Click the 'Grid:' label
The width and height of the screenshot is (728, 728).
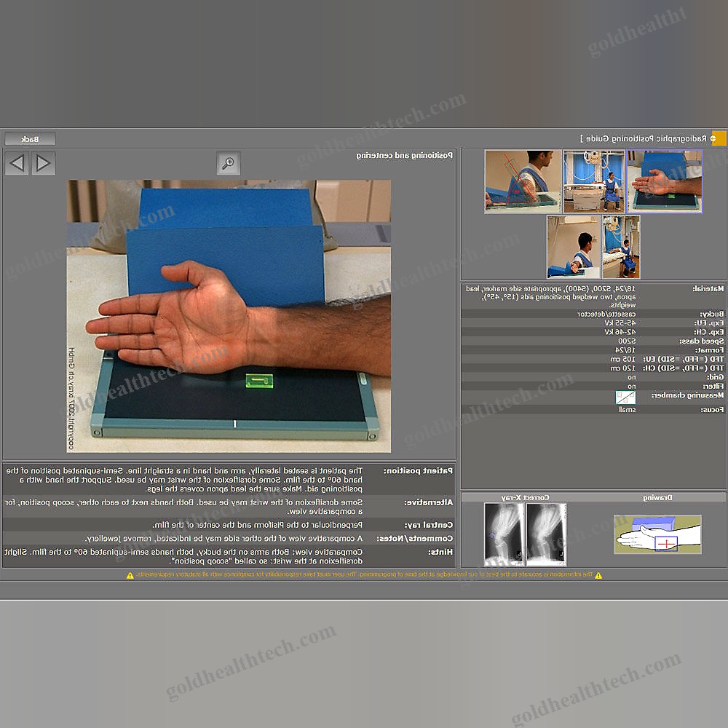click(x=716, y=377)
